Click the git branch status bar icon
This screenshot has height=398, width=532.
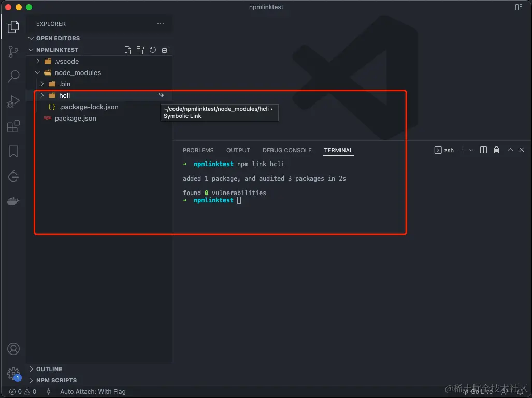[49, 392]
